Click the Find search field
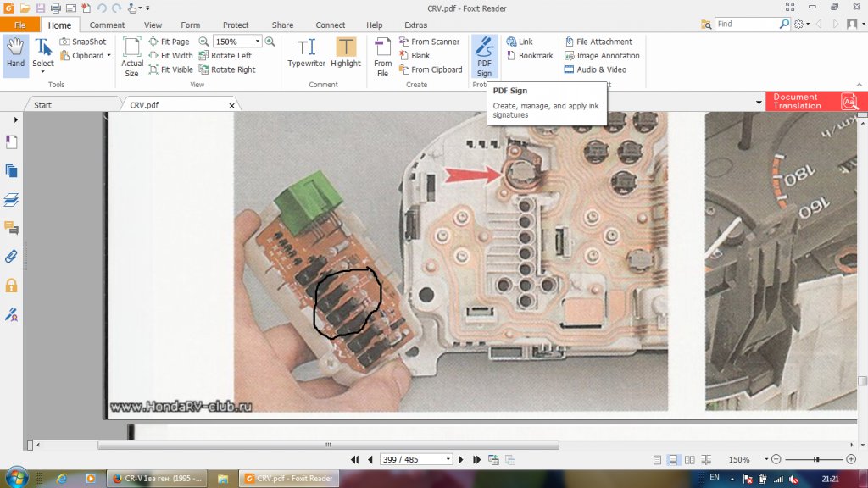Screen dimensions: 868x488 coord(747,24)
